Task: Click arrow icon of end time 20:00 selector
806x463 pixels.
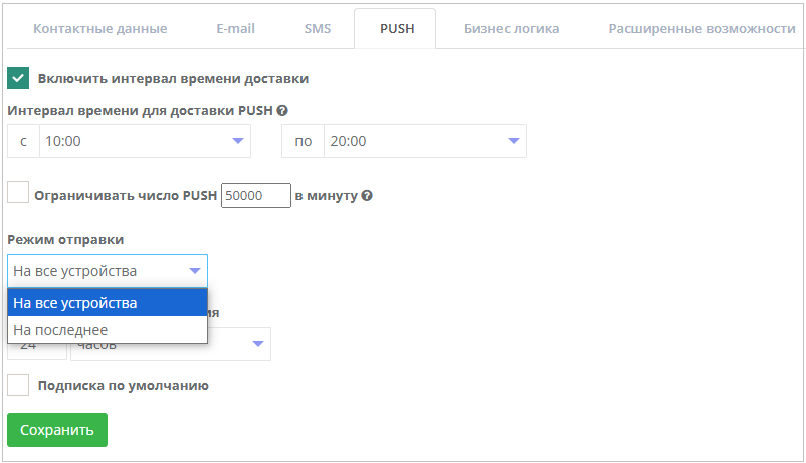Action: point(514,141)
